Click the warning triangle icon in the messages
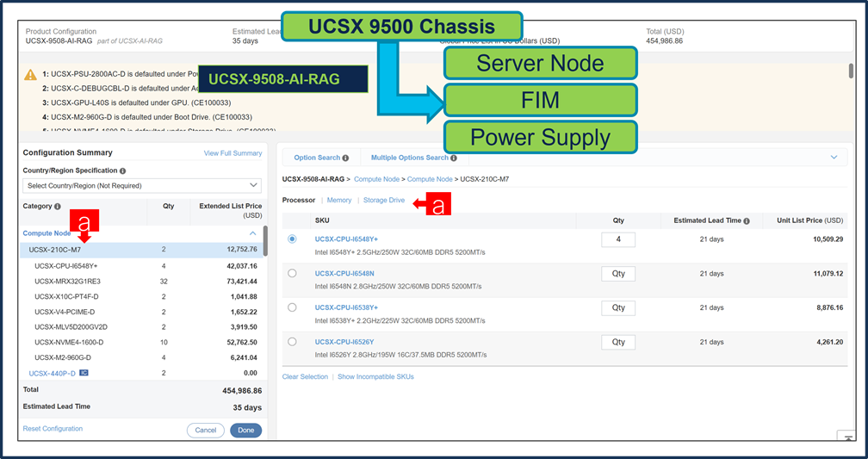This screenshot has height=459, width=868. (30, 74)
